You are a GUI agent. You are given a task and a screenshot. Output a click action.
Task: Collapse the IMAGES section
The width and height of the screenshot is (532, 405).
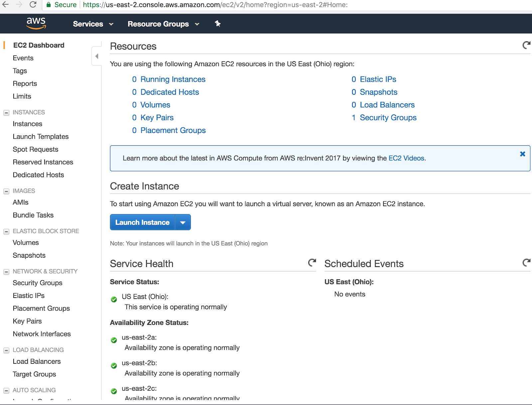tap(6, 191)
